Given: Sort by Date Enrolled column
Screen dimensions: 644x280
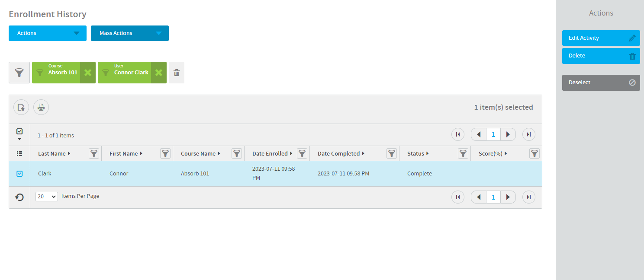Looking at the screenshot, I should pyautogui.click(x=272, y=153).
